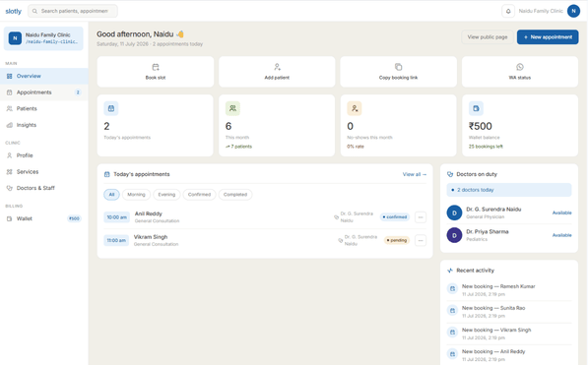The width and height of the screenshot is (588, 365).
Task: Open Patients in the sidebar
Action: click(x=44, y=108)
